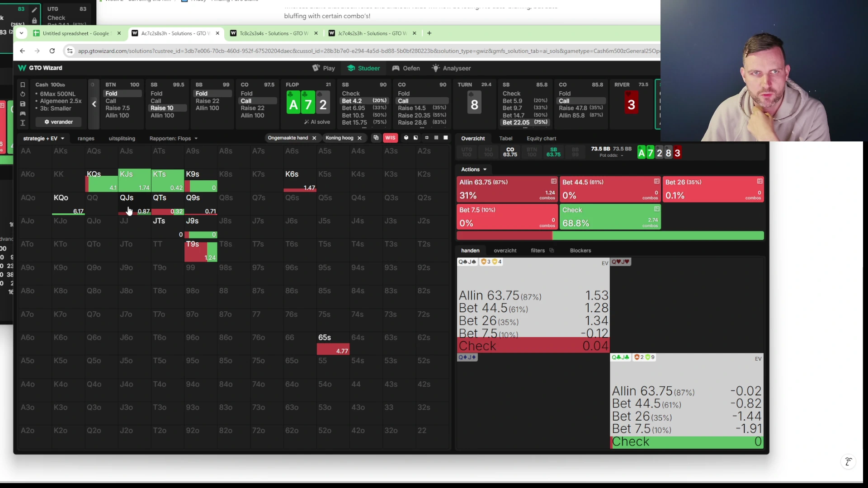Viewport: 868px width, 488px height.
Task: Open the details icon on the Allin 63.75 card
Action: pos(553,181)
